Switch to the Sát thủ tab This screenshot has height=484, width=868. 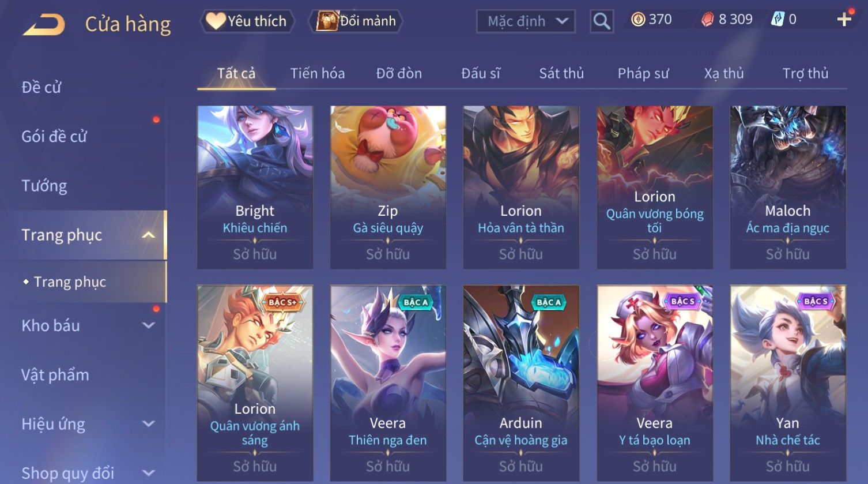pos(561,73)
